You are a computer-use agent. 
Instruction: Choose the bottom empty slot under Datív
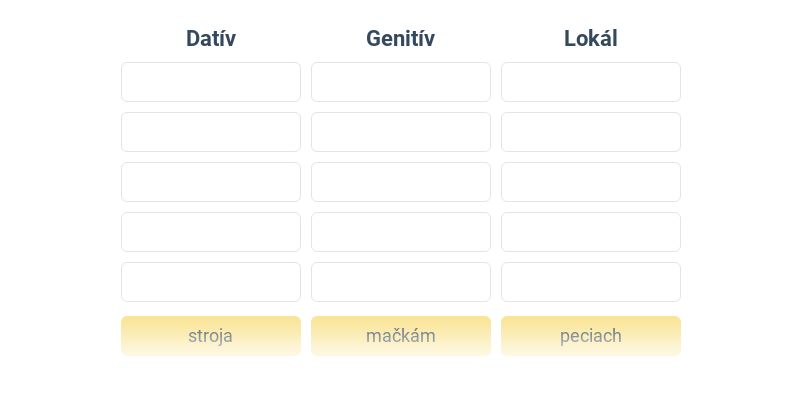tap(211, 282)
